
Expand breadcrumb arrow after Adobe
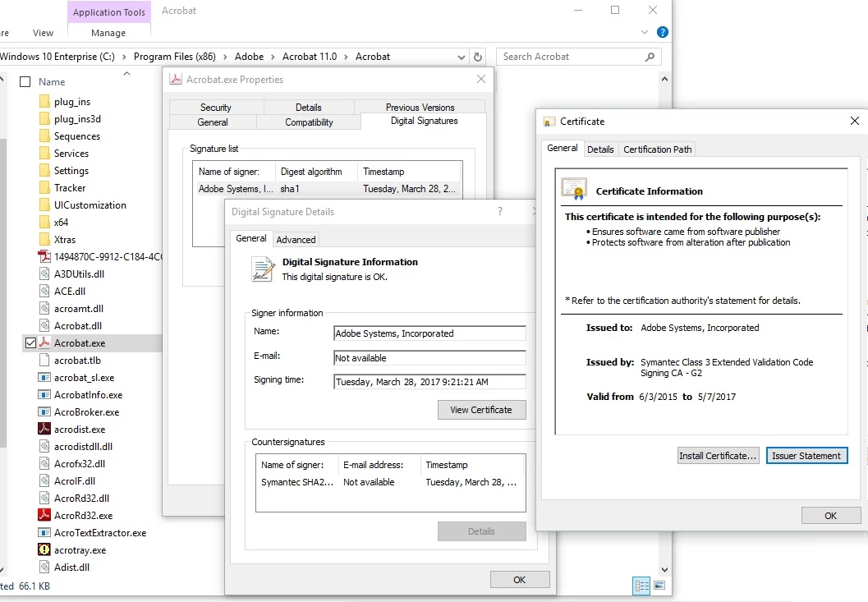pos(273,57)
